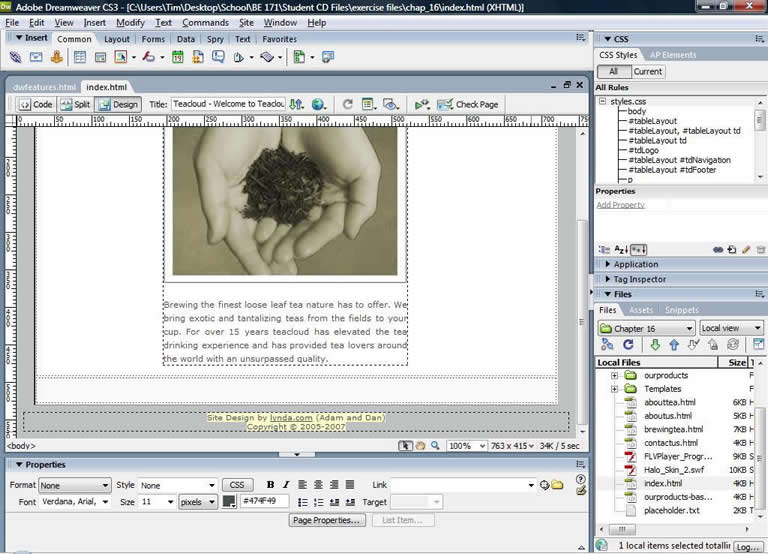Switch to Code view
Image resolution: width=768 pixels, height=554 pixels.
click(x=36, y=104)
